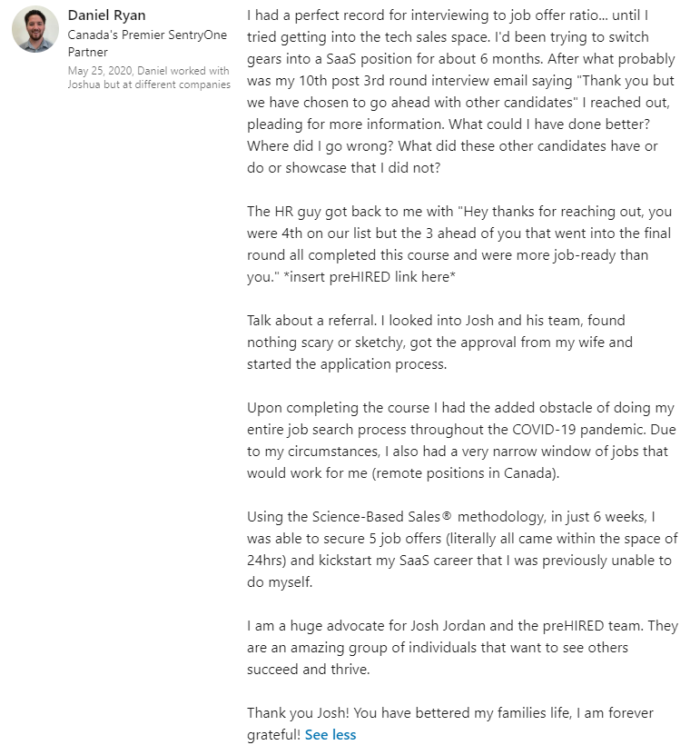
Task: Click the May 25, 2020 recommendation date
Action: 100,71
